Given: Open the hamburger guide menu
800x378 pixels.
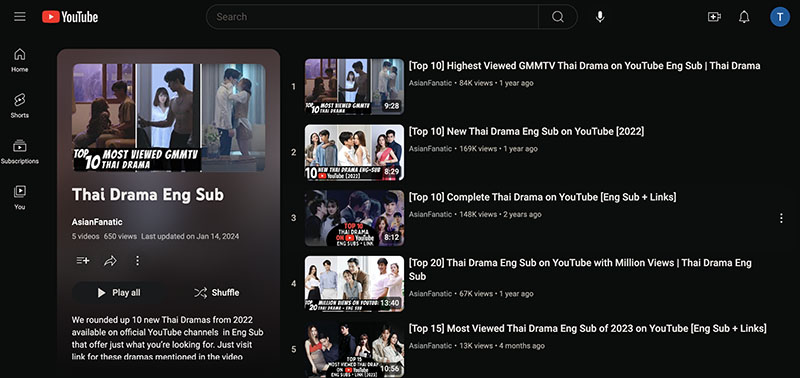Looking at the screenshot, I should pos(20,17).
